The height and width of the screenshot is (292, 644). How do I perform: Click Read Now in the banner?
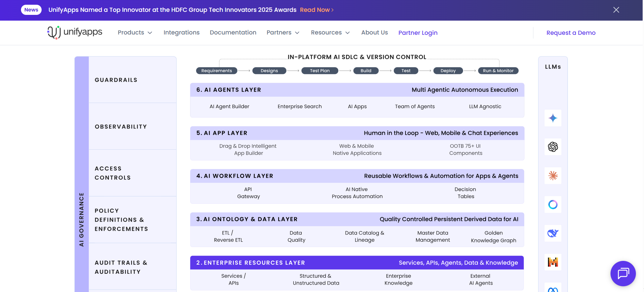[317, 10]
